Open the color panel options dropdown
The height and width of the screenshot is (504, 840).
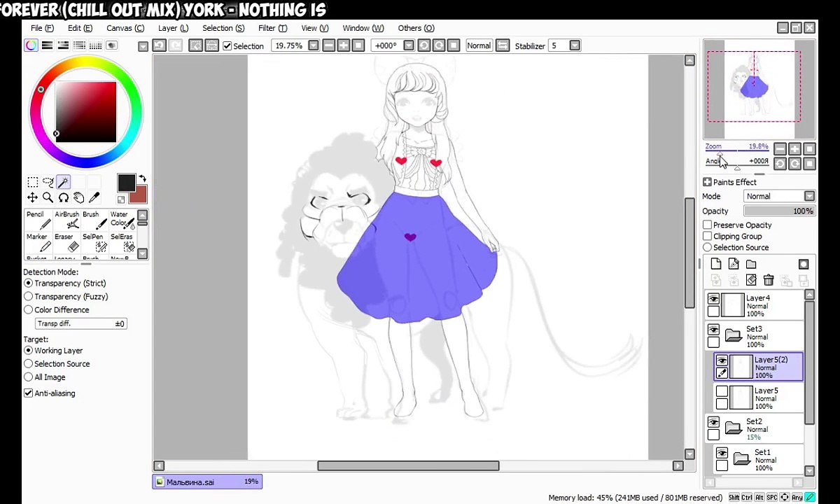tap(143, 45)
